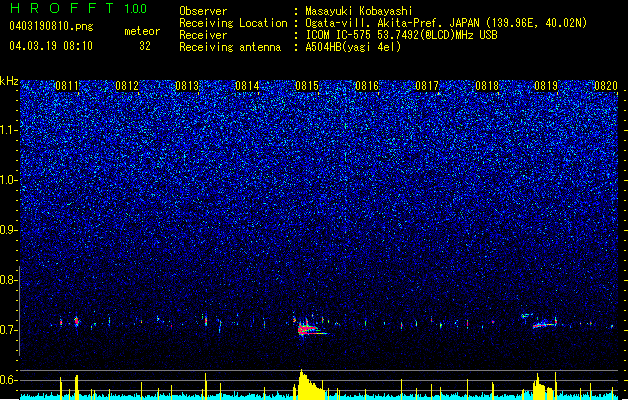
Task: Click the 0813 time marker
Action: point(187,86)
